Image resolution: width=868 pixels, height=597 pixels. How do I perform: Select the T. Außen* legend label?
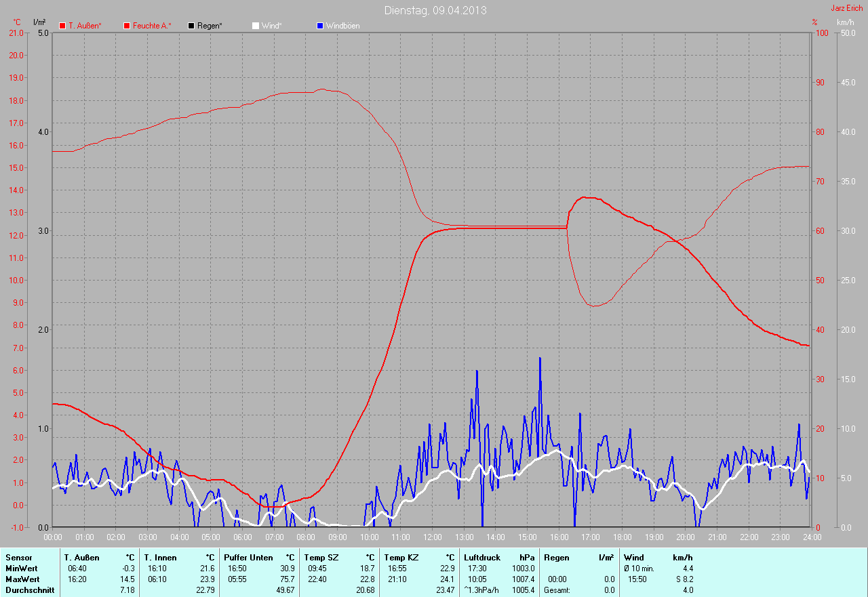tap(85, 26)
